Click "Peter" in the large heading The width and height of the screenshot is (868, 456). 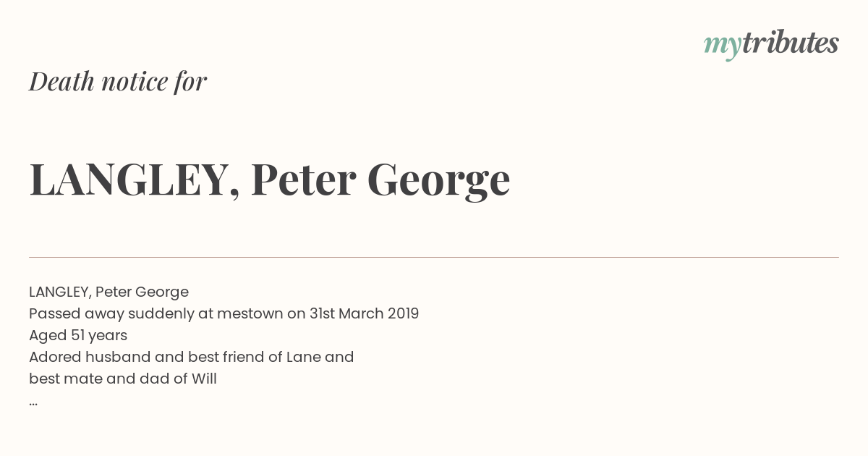click(303, 180)
